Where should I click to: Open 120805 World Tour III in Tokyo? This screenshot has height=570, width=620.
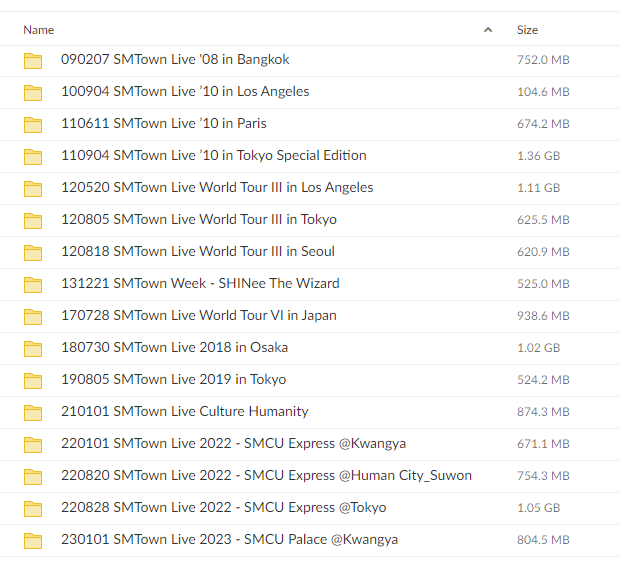pyautogui.click(x=199, y=219)
